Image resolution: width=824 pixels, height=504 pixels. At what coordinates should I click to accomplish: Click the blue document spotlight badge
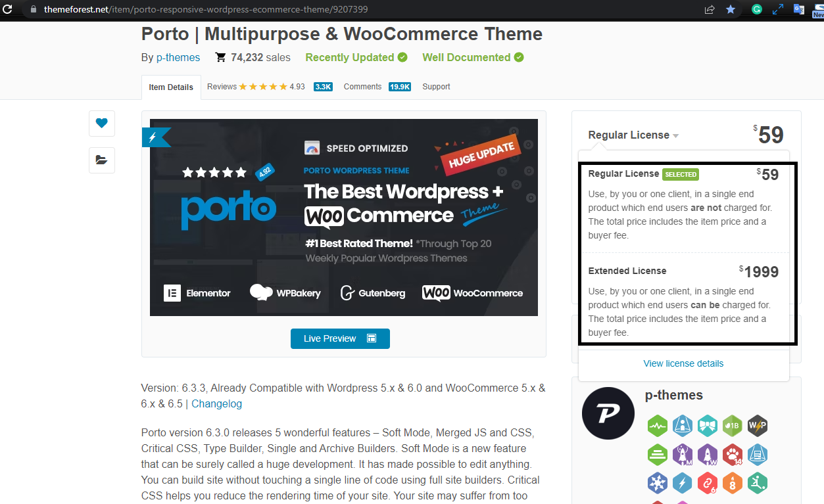(x=758, y=455)
